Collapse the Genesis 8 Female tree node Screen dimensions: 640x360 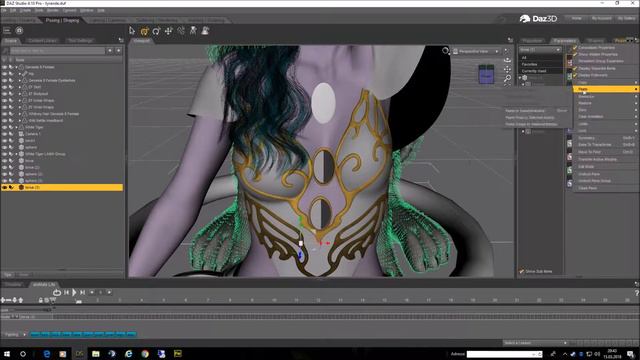(x=17, y=67)
